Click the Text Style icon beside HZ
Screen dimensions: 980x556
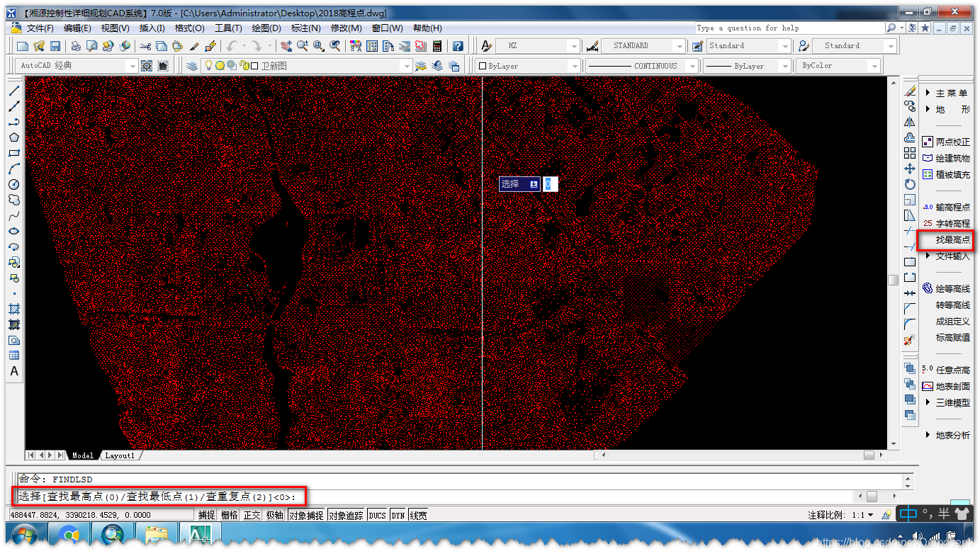coord(486,46)
